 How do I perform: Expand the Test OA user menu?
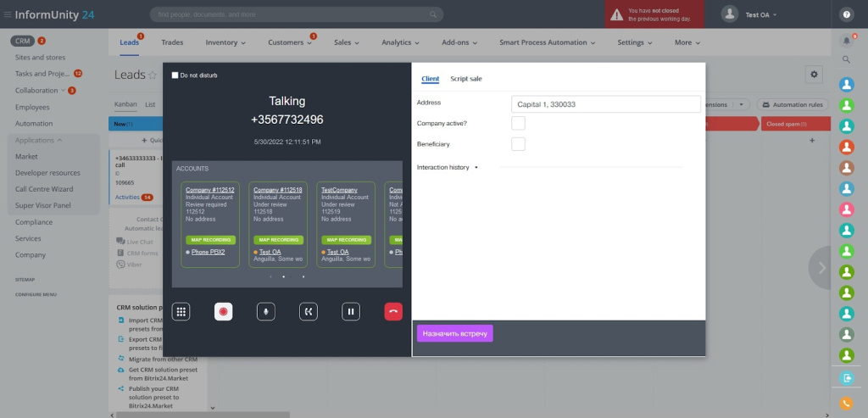point(760,15)
